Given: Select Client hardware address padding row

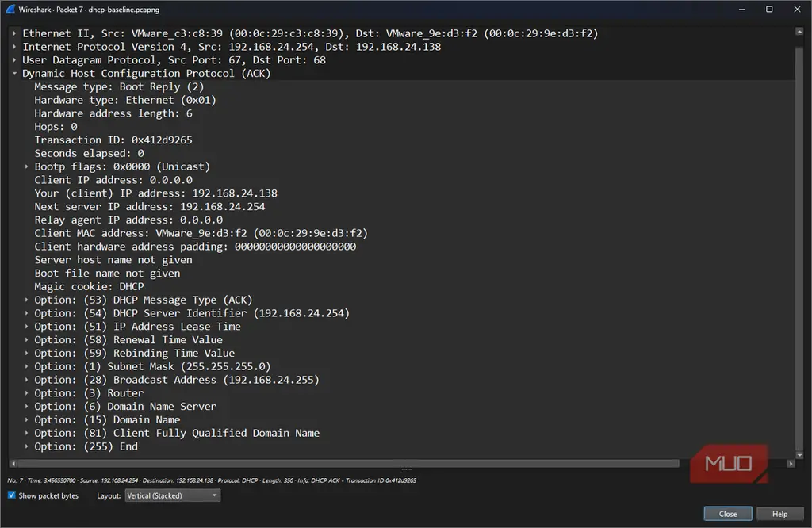Looking at the screenshot, I should 195,247.
